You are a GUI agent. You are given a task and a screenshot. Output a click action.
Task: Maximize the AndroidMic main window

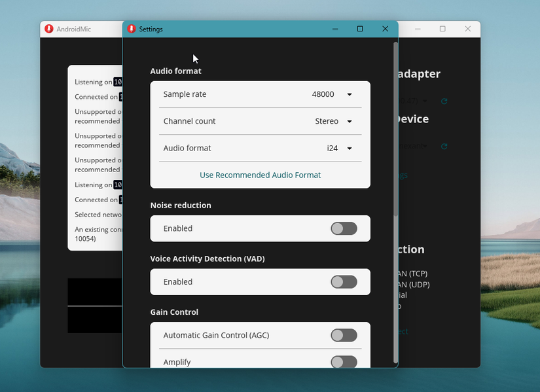click(442, 29)
